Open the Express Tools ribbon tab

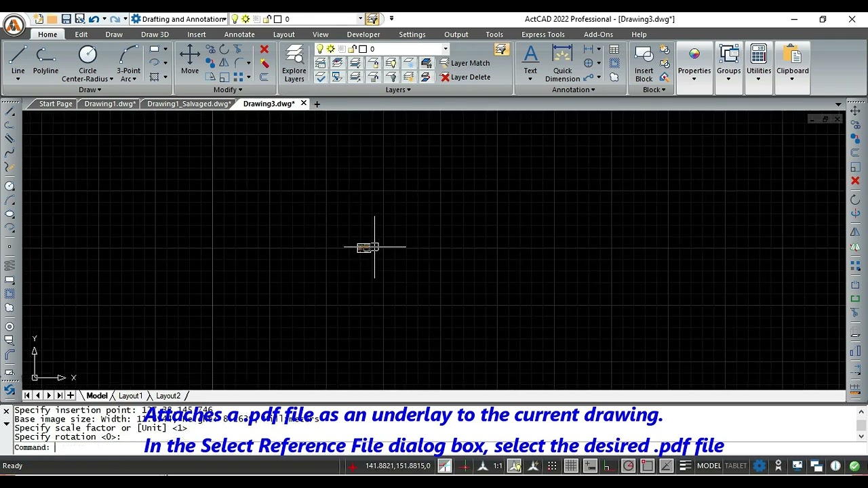(543, 35)
